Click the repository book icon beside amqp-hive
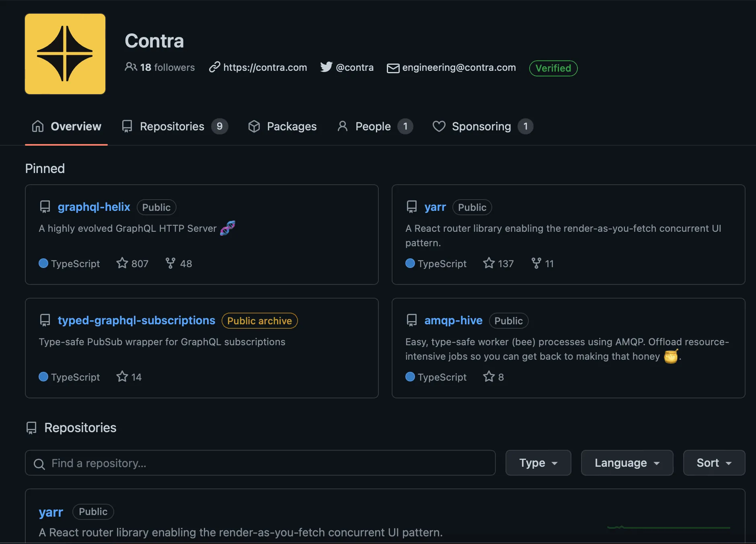The height and width of the screenshot is (544, 756). [x=411, y=320]
